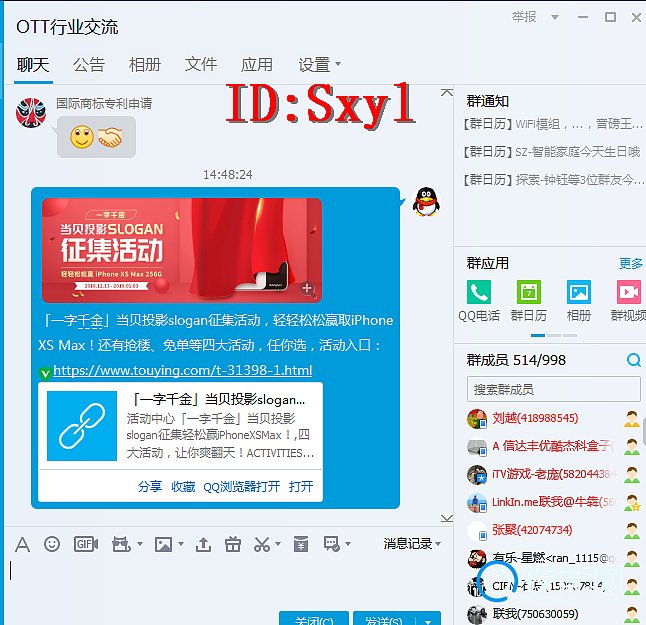
Task: Open the red packet money icon
Action: [301, 544]
